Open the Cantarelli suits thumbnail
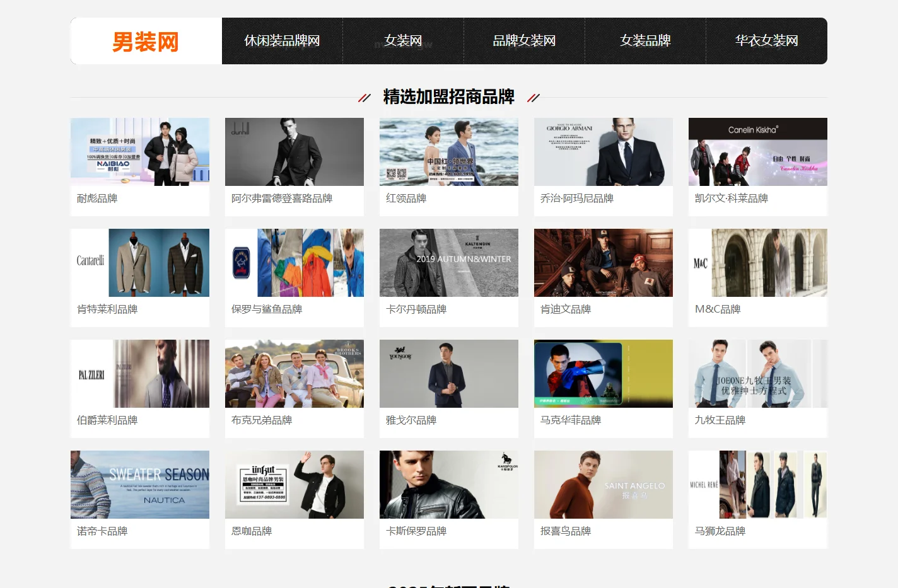Screen dimensions: 898x588 [140, 263]
